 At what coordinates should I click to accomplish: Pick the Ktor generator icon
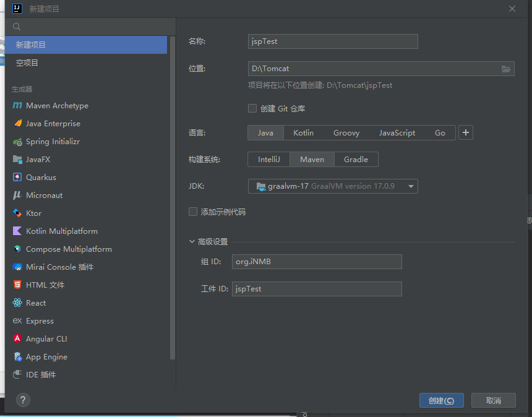pos(17,213)
